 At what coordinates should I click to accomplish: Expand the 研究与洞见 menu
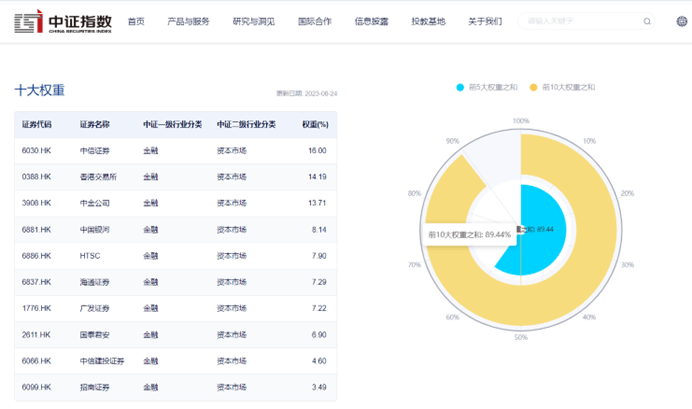coord(253,21)
